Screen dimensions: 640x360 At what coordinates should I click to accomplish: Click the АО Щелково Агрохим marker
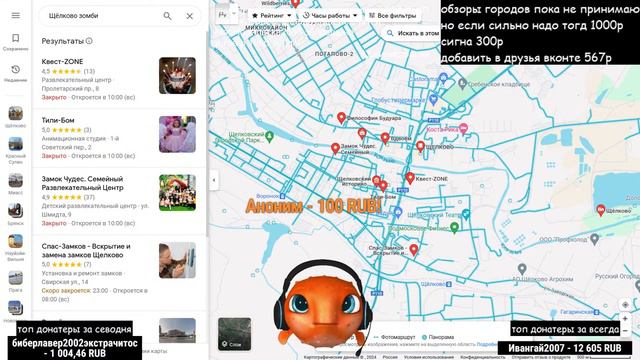tap(522, 269)
